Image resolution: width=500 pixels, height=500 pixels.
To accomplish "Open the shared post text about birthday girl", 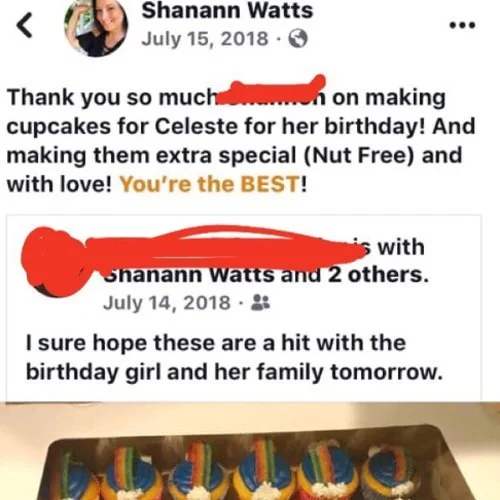I will (x=234, y=357).
